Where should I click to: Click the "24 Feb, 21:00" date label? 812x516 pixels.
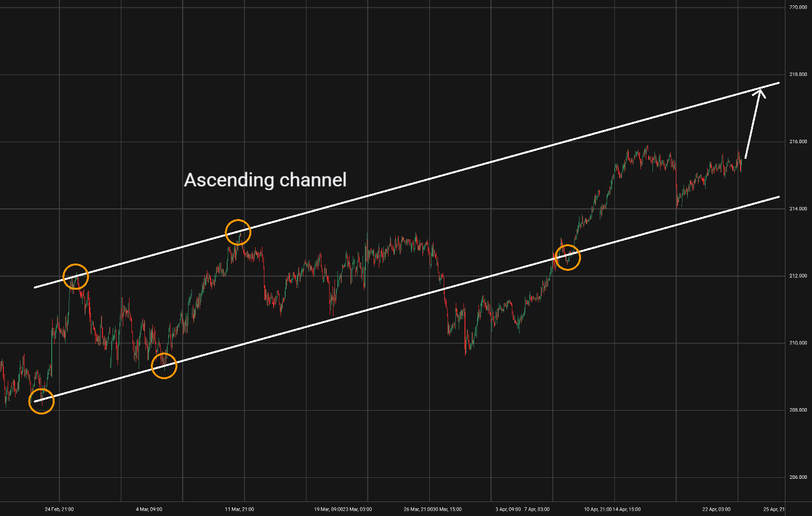(59, 509)
